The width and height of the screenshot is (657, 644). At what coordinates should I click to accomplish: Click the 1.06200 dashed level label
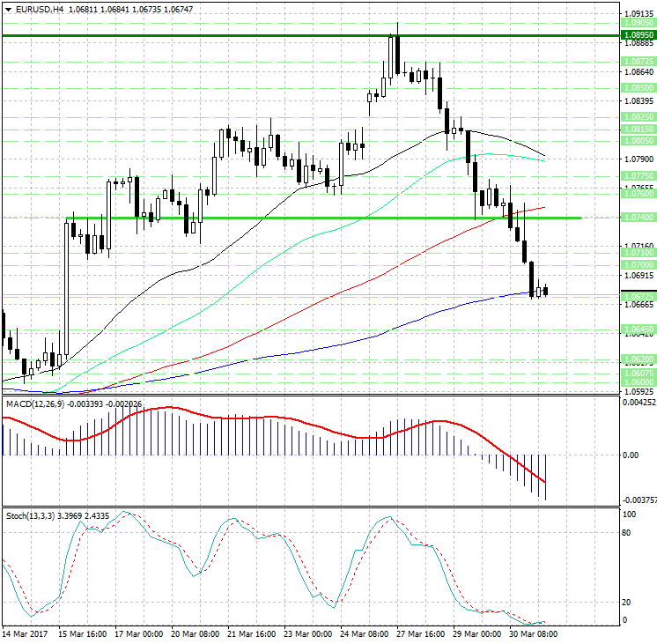(639, 359)
